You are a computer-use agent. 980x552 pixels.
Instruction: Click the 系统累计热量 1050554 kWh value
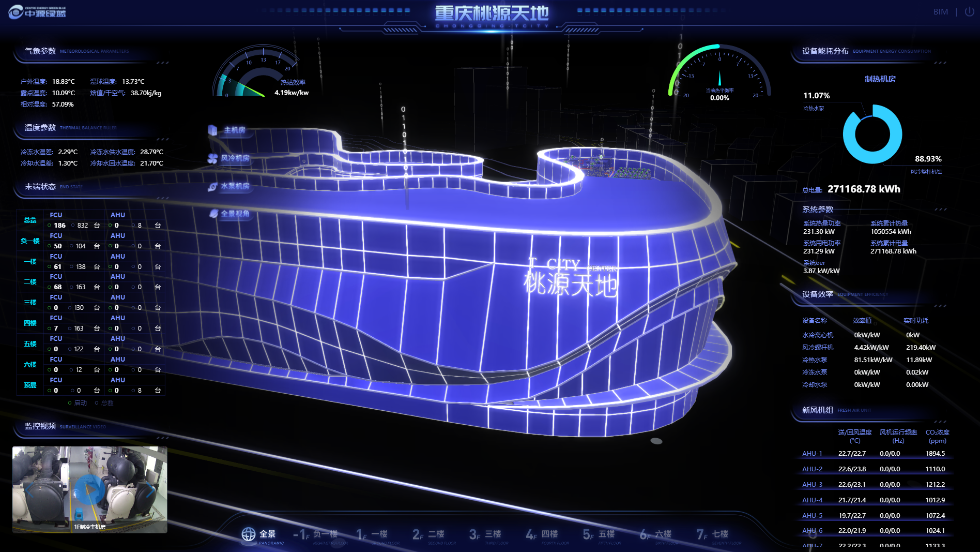891,232
